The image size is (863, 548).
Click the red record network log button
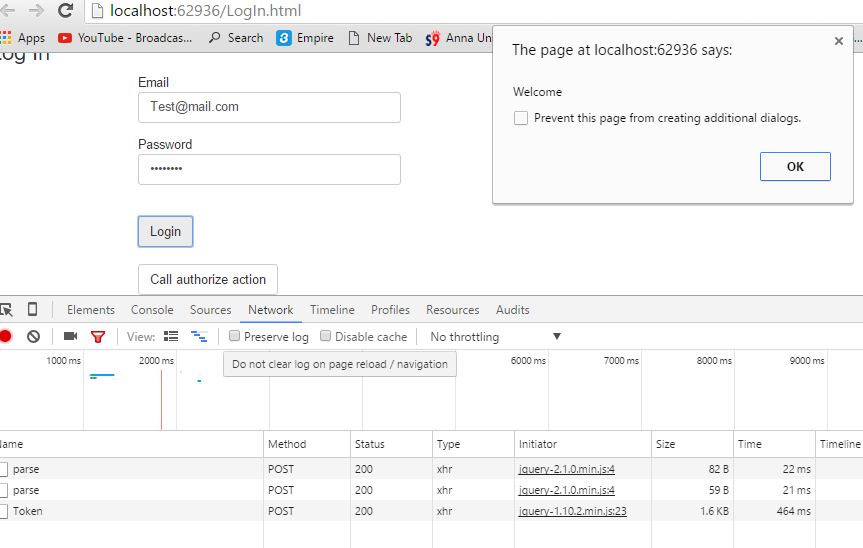point(5,337)
